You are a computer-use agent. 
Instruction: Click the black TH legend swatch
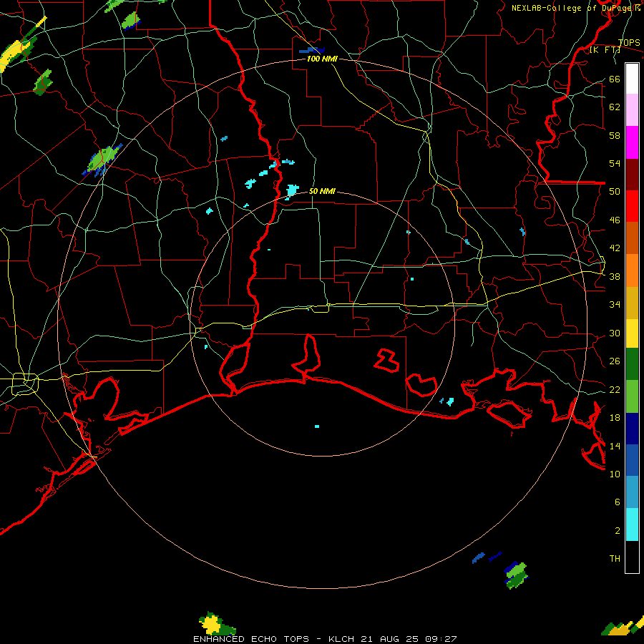(632, 557)
